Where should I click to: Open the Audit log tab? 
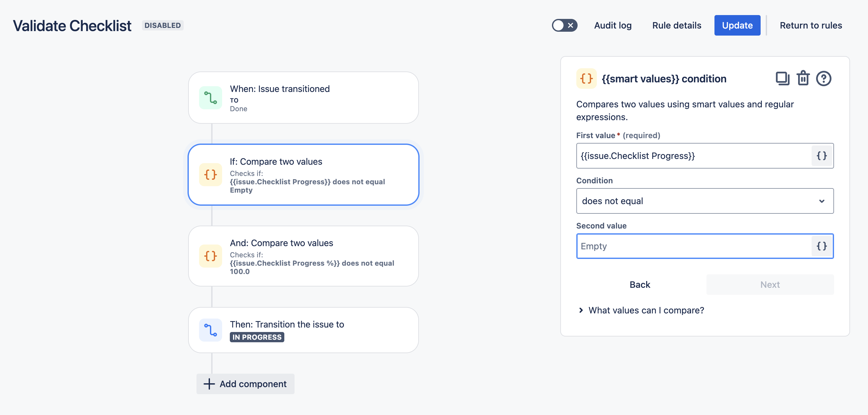613,25
